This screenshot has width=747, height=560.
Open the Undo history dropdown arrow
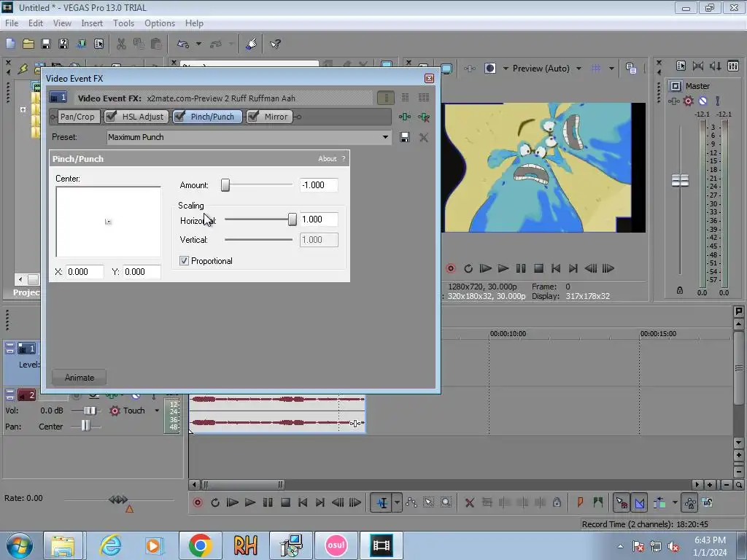198,44
